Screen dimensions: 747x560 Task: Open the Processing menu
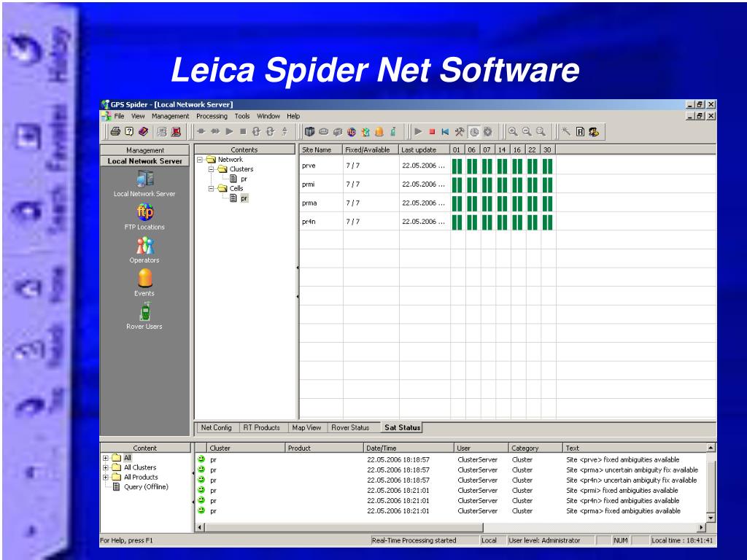point(212,116)
